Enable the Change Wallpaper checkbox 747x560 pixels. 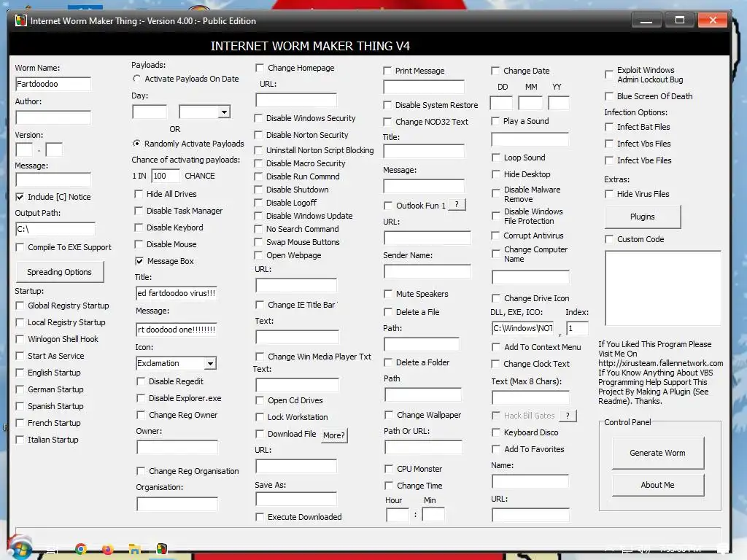click(x=389, y=415)
